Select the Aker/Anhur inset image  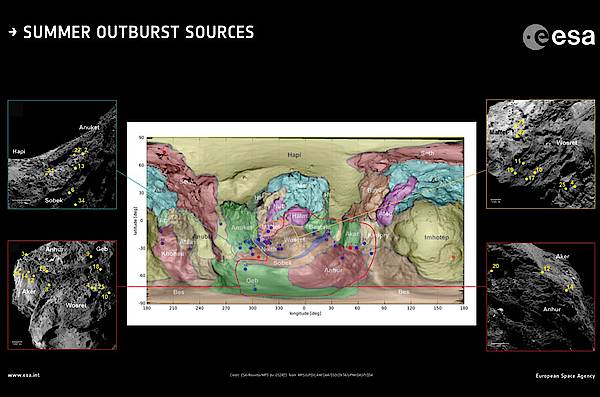(x=541, y=297)
